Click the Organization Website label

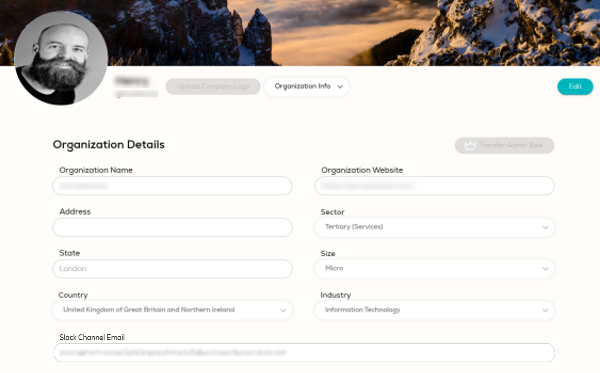pos(362,170)
